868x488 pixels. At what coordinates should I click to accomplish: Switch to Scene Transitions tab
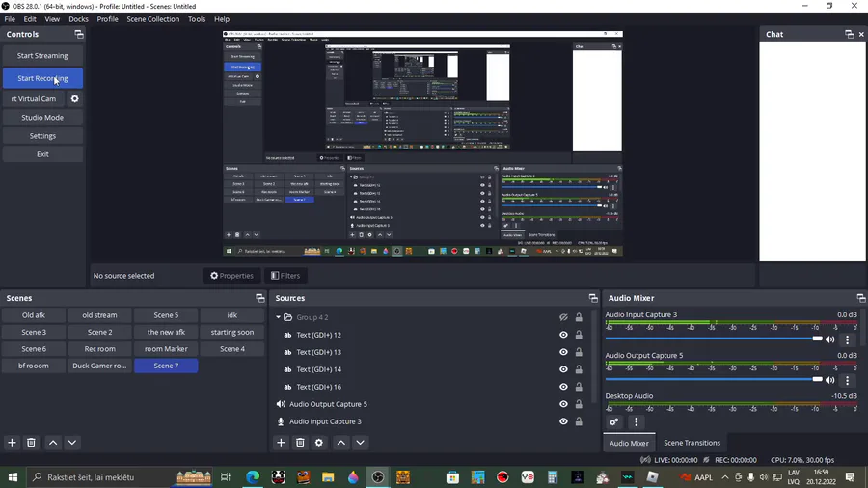pos(692,443)
